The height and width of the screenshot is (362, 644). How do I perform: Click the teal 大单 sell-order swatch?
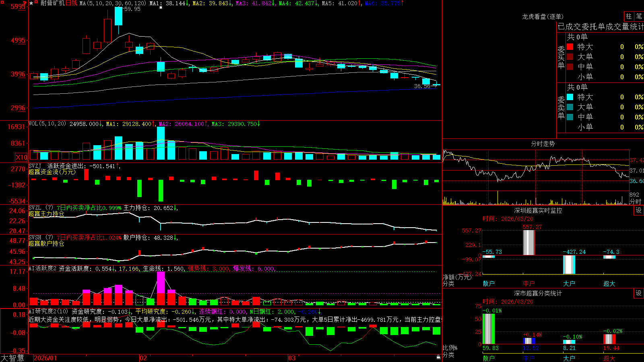tap(570, 107)
